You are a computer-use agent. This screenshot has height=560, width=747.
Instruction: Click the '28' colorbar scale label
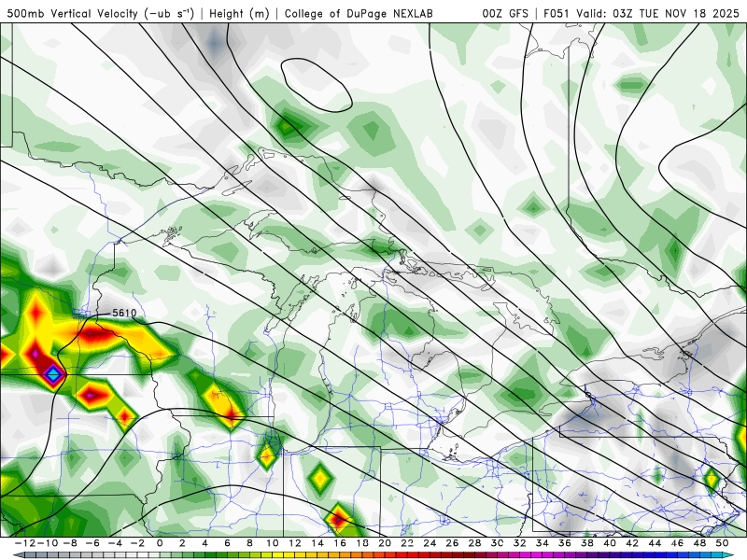[474, 543]
